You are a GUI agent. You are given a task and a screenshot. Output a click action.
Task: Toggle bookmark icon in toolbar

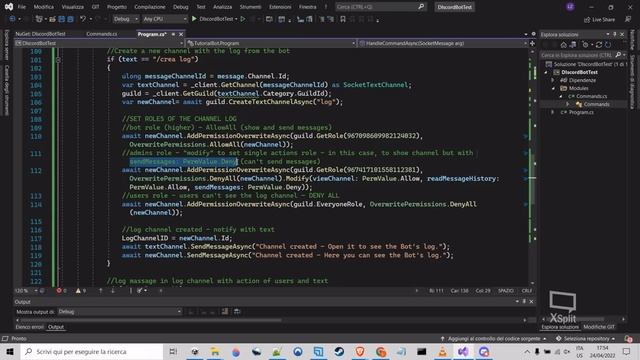click(x=343, y=19)
